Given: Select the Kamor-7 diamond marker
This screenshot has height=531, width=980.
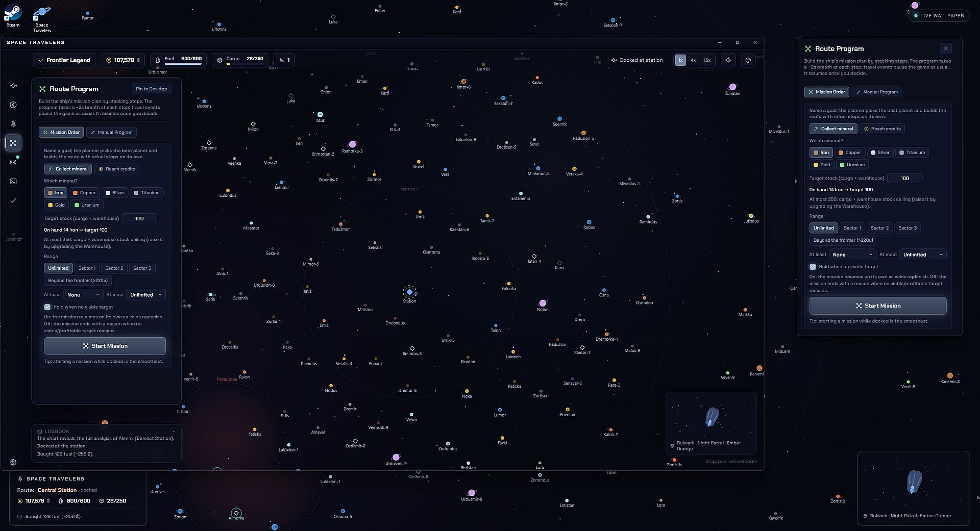Looking at the screenshot, I should click(582, 347).
